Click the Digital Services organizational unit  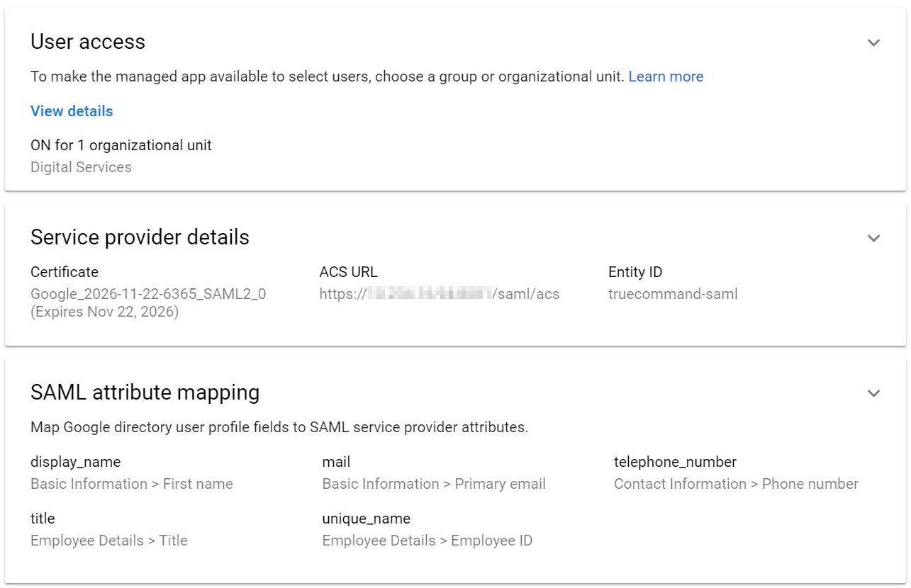click(81, 167)
